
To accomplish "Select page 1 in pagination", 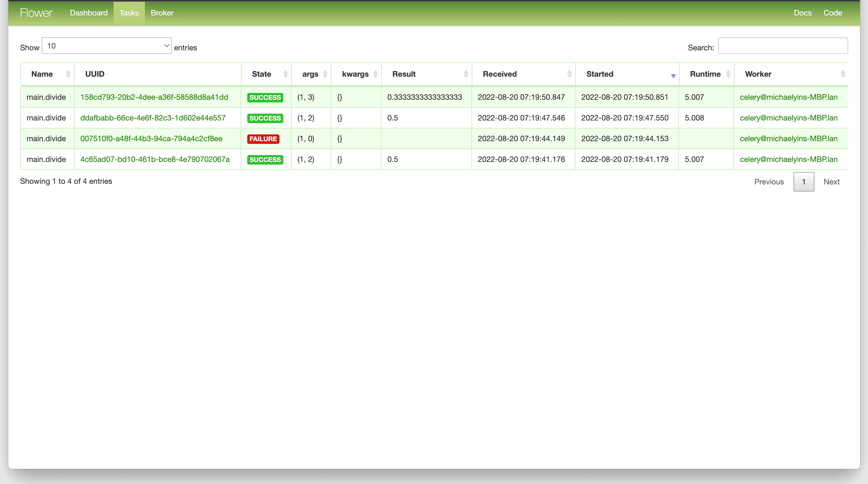I will [804, 182].
